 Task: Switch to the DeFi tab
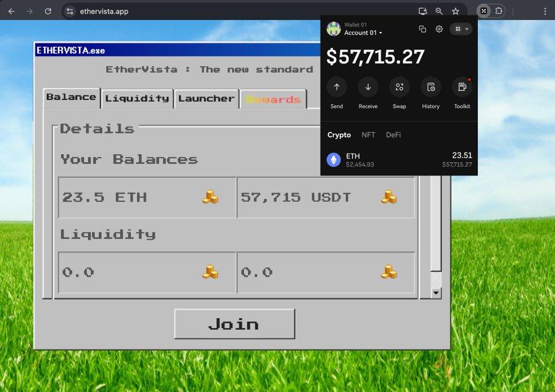(393, 135)
